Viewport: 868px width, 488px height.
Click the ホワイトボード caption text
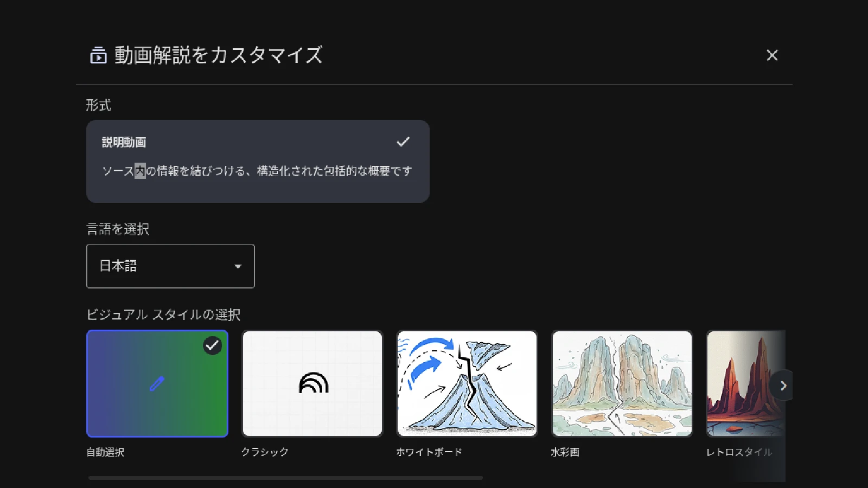point(429,452)
